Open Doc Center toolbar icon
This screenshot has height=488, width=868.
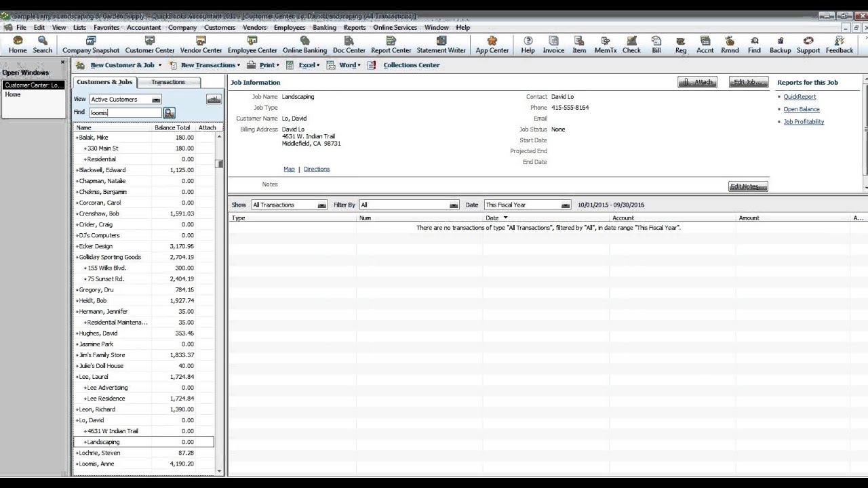click(x=349, y=45)
